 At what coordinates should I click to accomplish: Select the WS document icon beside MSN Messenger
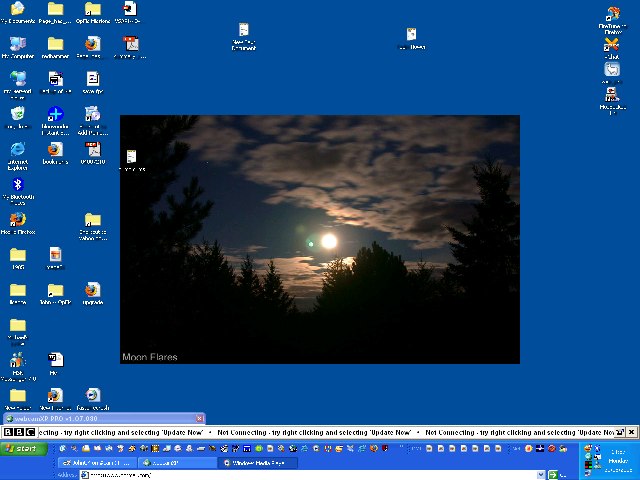55,364
